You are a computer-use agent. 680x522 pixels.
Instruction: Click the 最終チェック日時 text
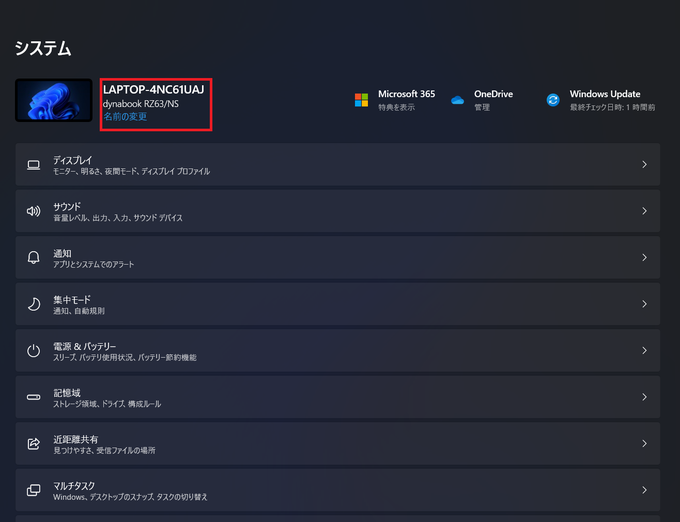tap(612, 107)
